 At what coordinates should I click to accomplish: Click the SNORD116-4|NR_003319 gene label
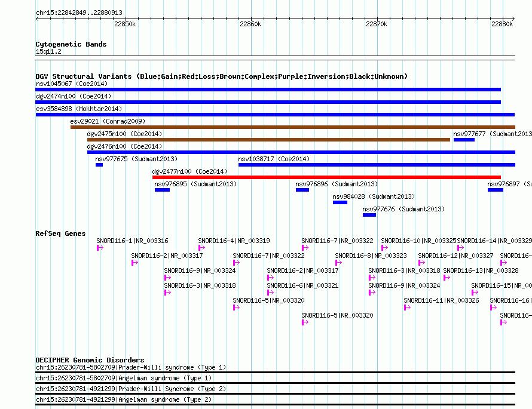234,241
